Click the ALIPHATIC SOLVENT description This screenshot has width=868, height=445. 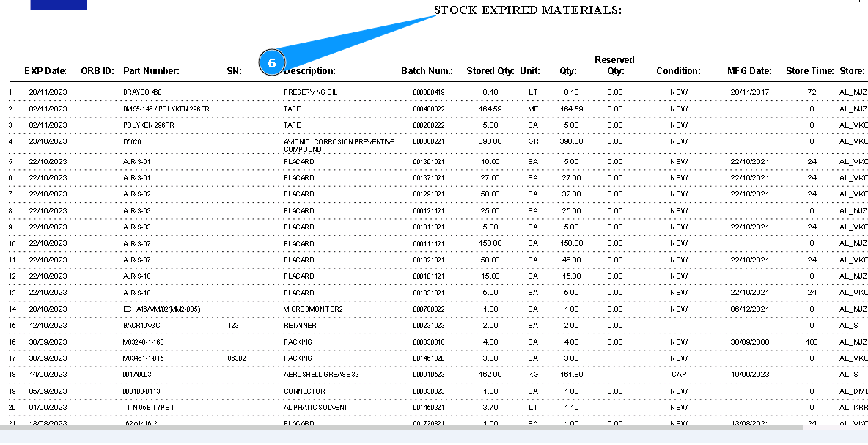(x=315, y=408)
